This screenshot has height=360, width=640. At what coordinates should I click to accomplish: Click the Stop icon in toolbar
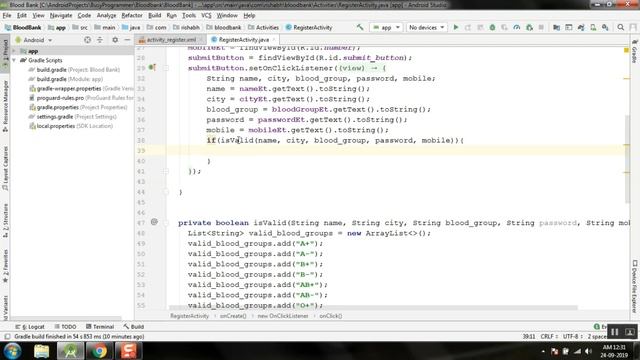(541, 27)
